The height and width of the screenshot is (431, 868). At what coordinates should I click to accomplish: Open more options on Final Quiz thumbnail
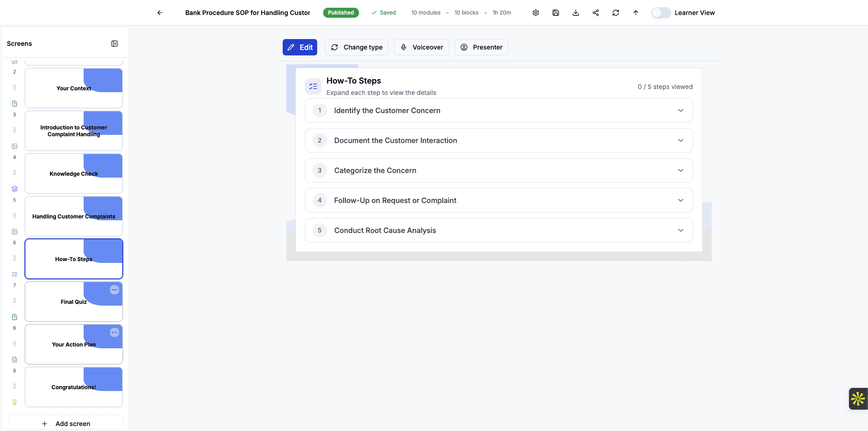tap(115, 290)
